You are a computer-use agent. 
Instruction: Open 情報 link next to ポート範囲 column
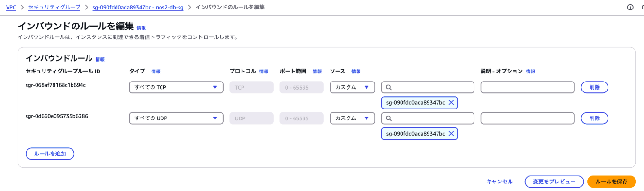click(317, 72)
